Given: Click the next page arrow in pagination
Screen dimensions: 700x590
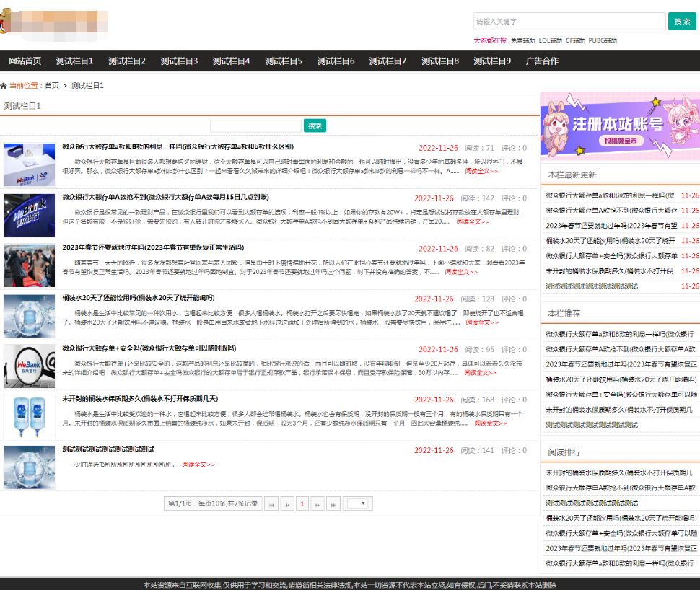Looking at the screenshot, I should coord(318,504).
